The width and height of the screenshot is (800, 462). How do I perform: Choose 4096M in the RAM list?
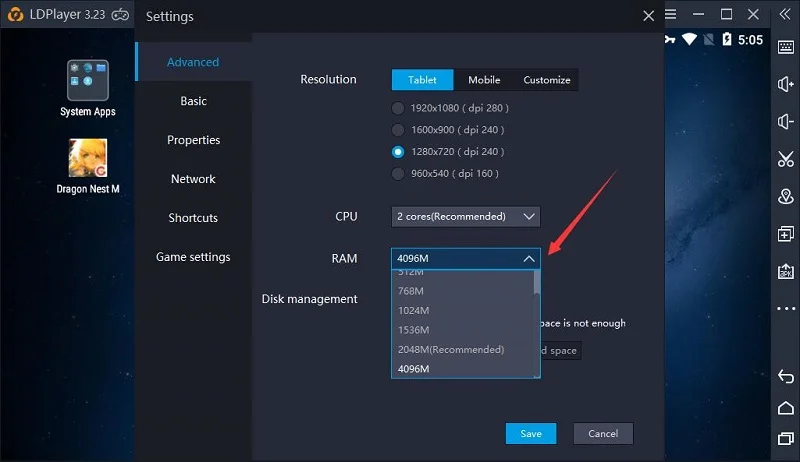pyautogui.click(x=462, y=369)
